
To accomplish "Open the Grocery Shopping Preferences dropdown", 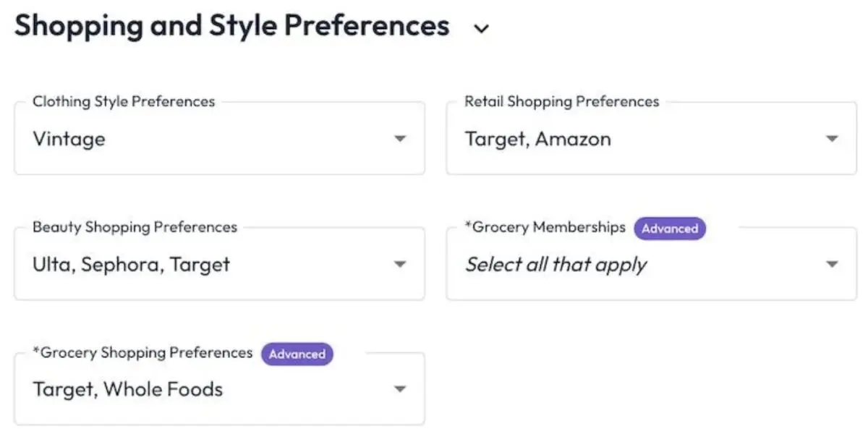I will click(400, 388).
